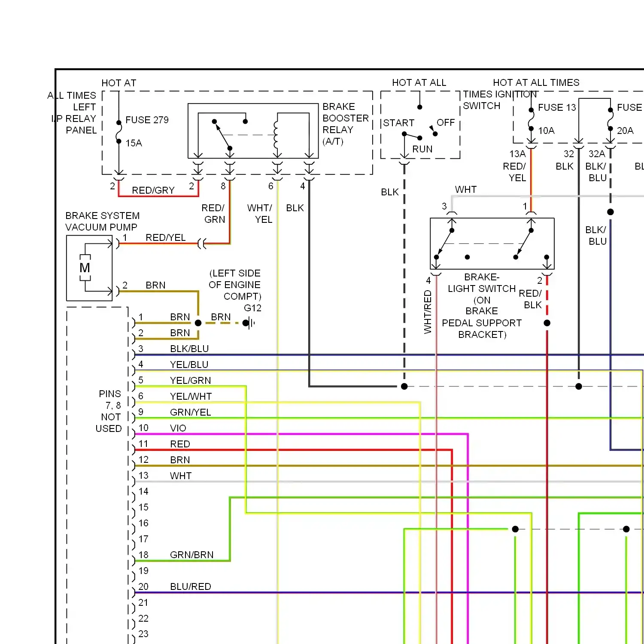Select the START position on ignition switch
This screenshot has width=644, height=644.
pos(398,123)
